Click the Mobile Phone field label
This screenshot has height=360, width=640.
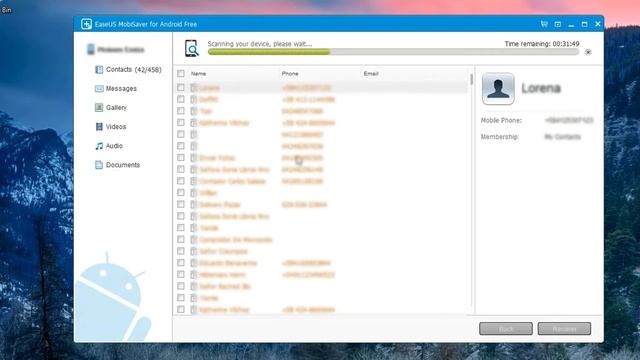(501, 120)
